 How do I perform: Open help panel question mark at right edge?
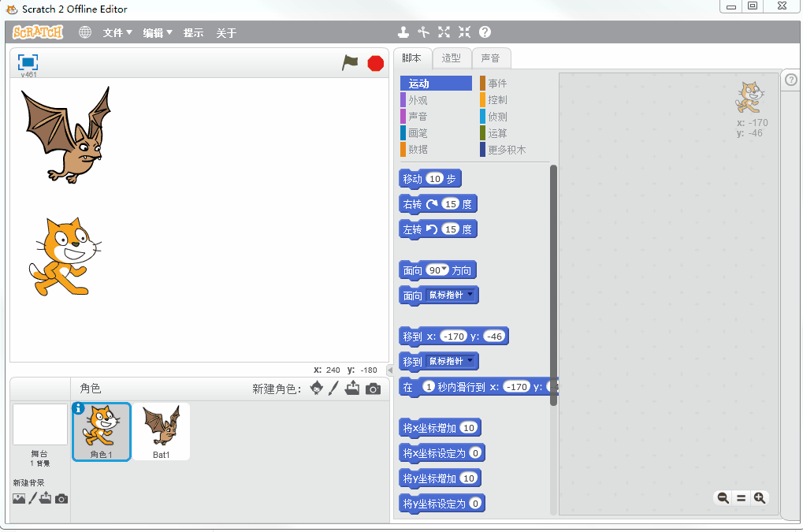click(x=791, y=80)
